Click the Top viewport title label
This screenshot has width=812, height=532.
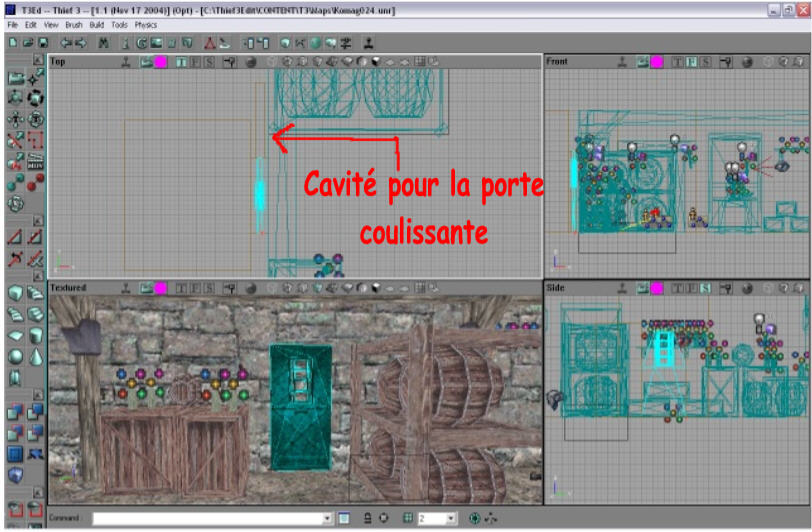click(x=57, y=62)
